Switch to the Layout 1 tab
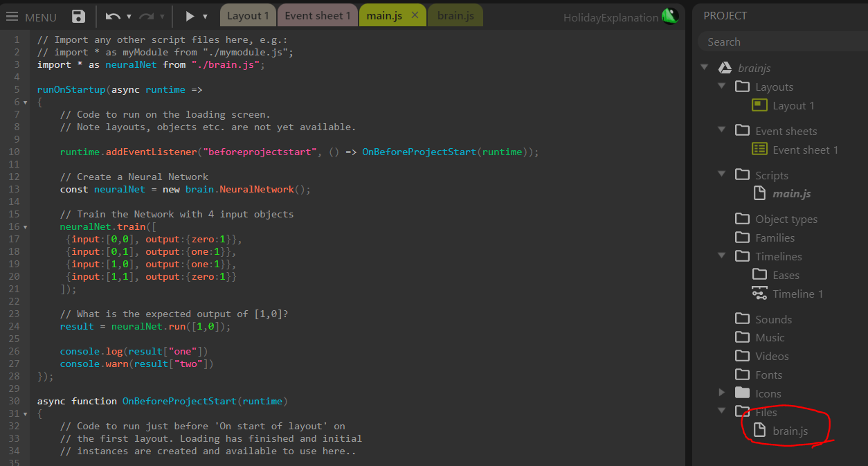Viewport: 868px width, 466px height. coord(248,15)
